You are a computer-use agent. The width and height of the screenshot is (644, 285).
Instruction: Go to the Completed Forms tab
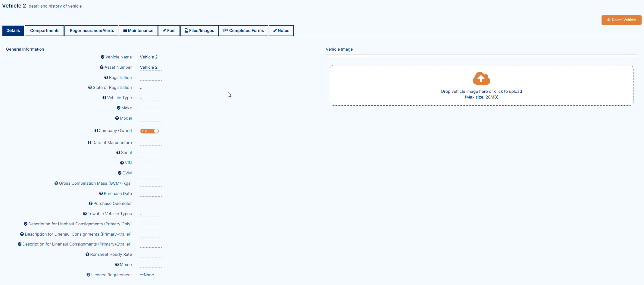(x=243, y=31)
